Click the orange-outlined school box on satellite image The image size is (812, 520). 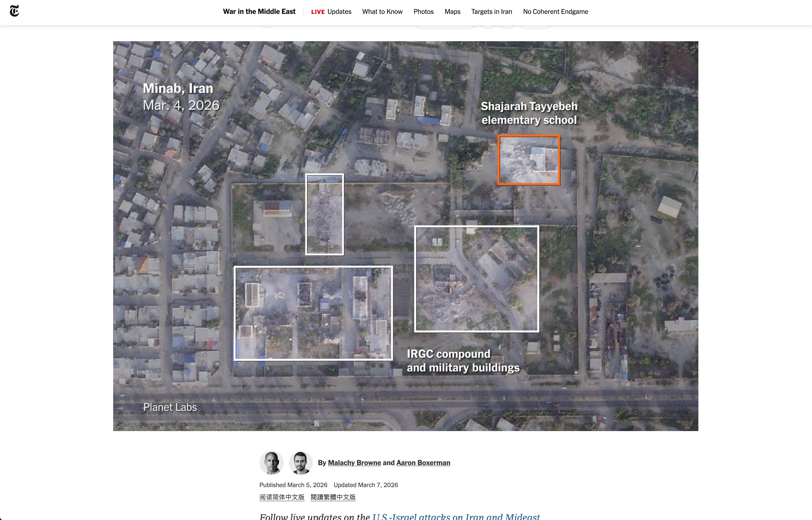click(x=529, y=160)
